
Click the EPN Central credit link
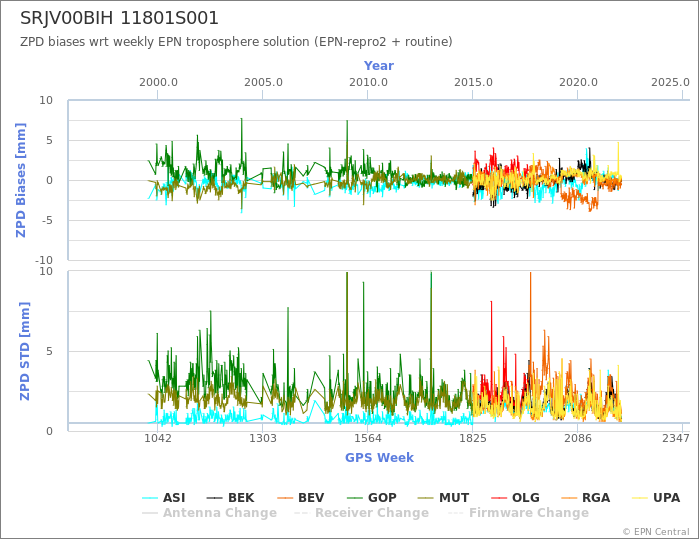pos(656,532)
